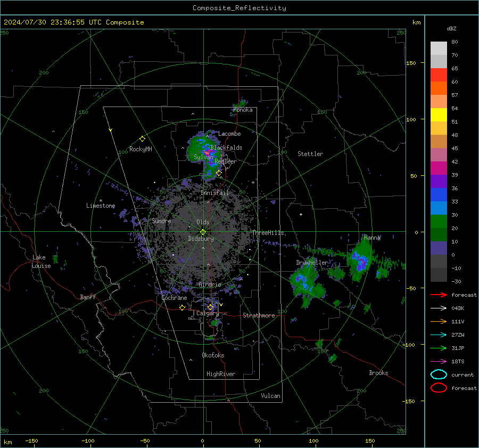
Task: Select the orange 57-60 dBZ color swatch
Action: [x=439, y=88]
